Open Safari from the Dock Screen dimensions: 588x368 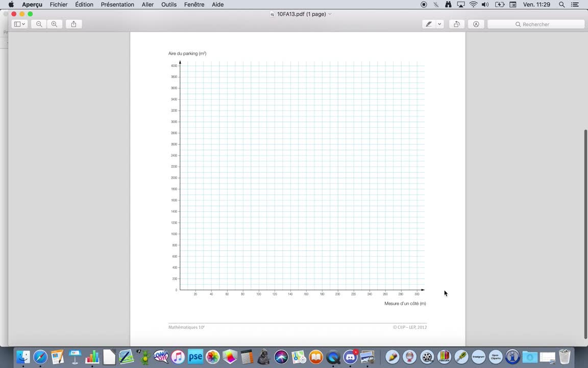coord(40,357)
